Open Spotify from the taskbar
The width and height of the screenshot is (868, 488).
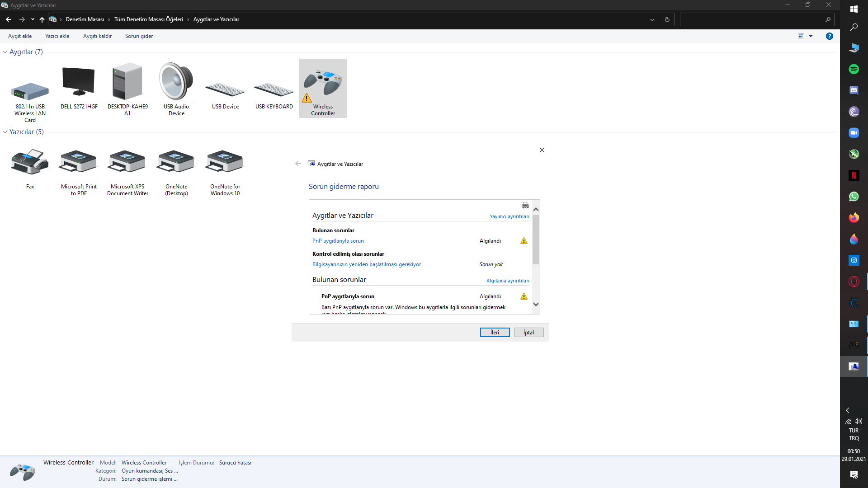pyautogui.click(x=854, y=69)
